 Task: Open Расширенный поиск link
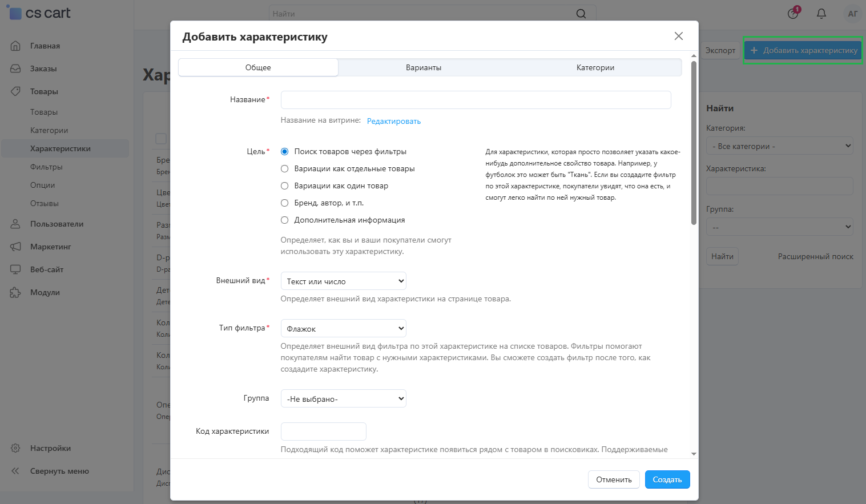click(815, 256)
